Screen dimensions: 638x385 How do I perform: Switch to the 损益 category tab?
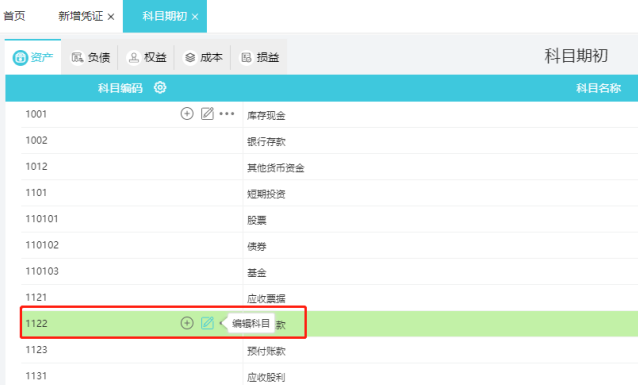tap(259, 57)
